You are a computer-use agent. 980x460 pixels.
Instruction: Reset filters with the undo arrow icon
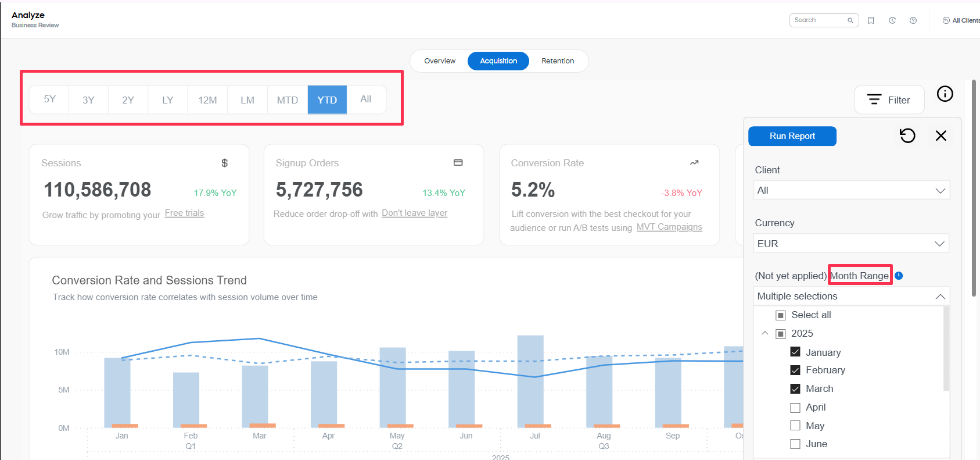pos(907,135)
